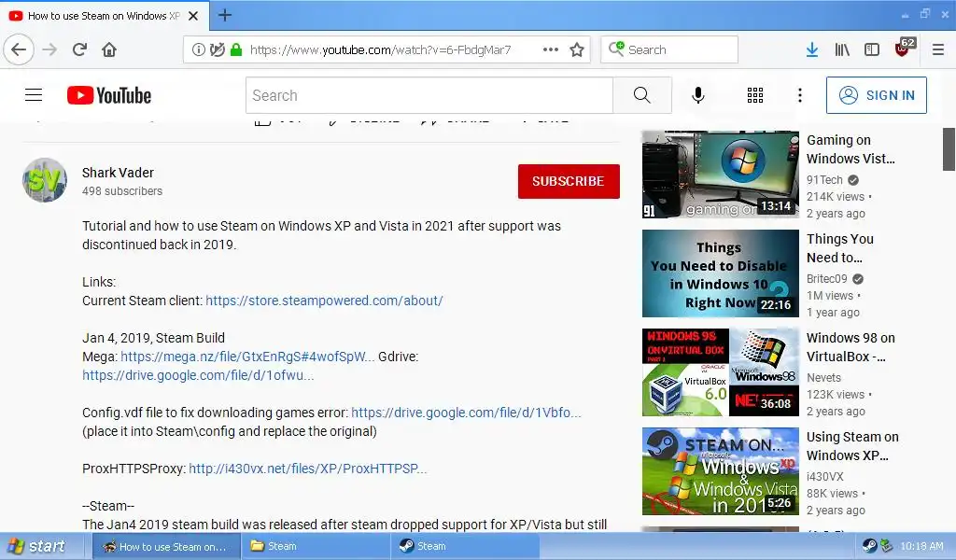The height and width of the screenshot is (560, 956).
Task: Click the YouTube logo
Action: coord(109,95)
